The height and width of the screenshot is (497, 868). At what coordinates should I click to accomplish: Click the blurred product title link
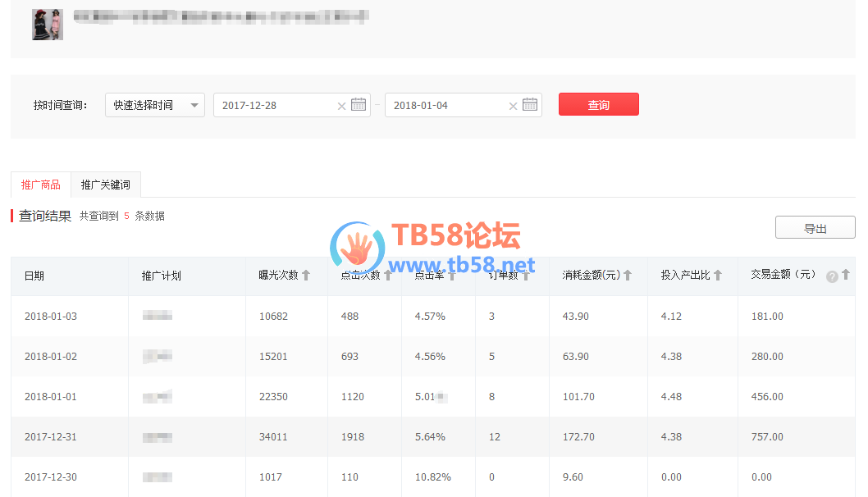(222, 16)
